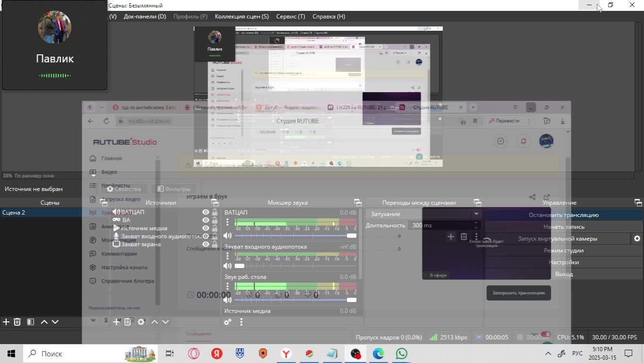Add a new source in Источники toolbar
Viewport: 644px width, 363px height.
pos(116,322)
